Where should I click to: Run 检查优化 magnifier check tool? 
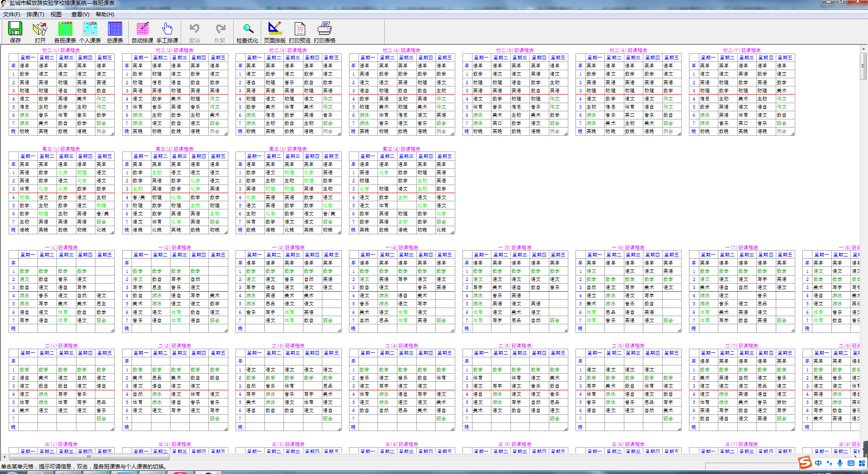click(x=247, y=29)
